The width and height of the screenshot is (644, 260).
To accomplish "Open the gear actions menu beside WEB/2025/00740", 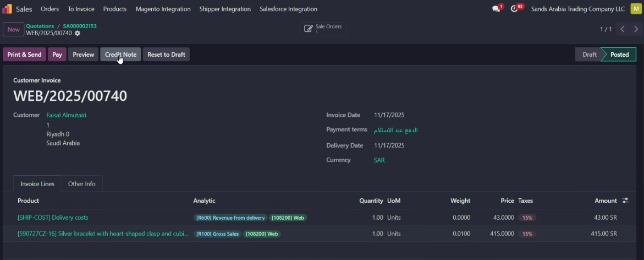I will click(x=78, y=33).
